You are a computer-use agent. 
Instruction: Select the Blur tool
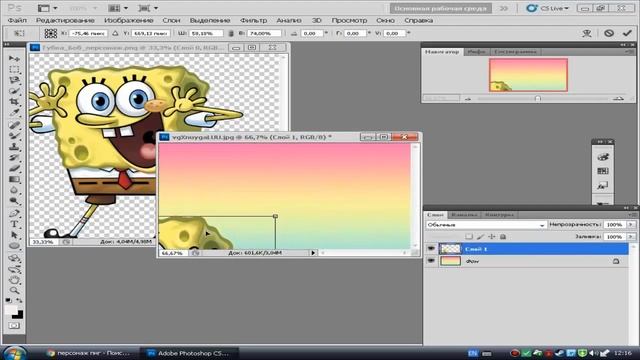pos(14,190)
